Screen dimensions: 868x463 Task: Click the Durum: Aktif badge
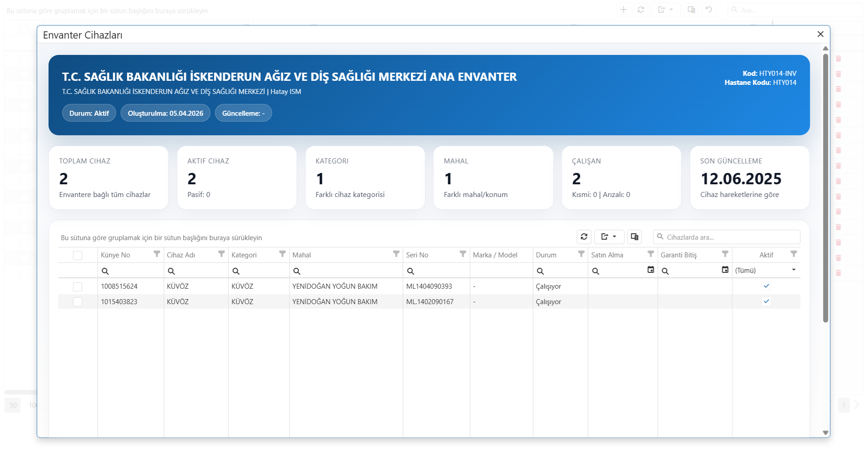tap(89, 113)
